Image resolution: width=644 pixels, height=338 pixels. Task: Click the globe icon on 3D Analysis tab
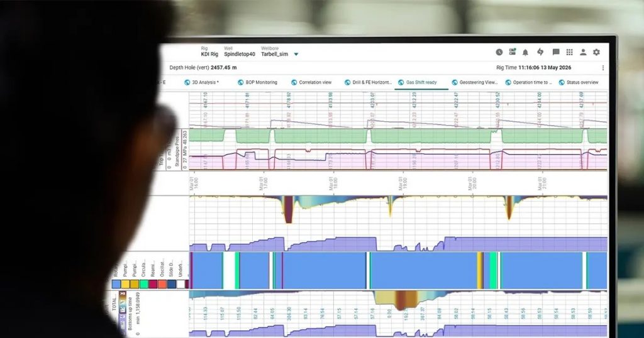[x=187, y=82]
